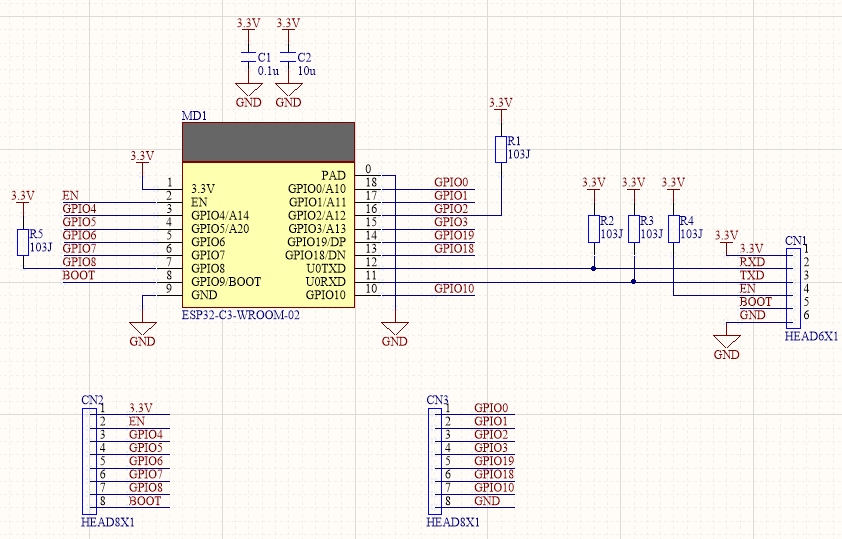Select the EN net label at CN1
This screenshot has height=539, width=842.
[x=747, y=289]
